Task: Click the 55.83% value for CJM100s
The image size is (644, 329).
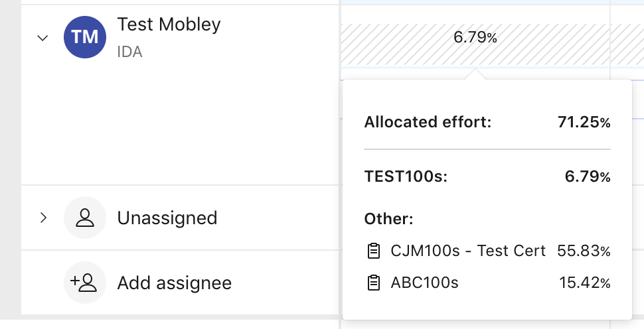Action: [x=584, y=251]
